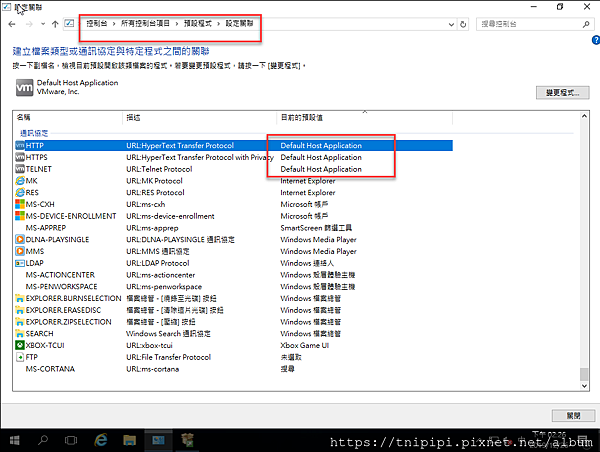Viewport: 600px width, 452px height.
Task: Click the file icon beside FTP row
Action: point(20,357)
